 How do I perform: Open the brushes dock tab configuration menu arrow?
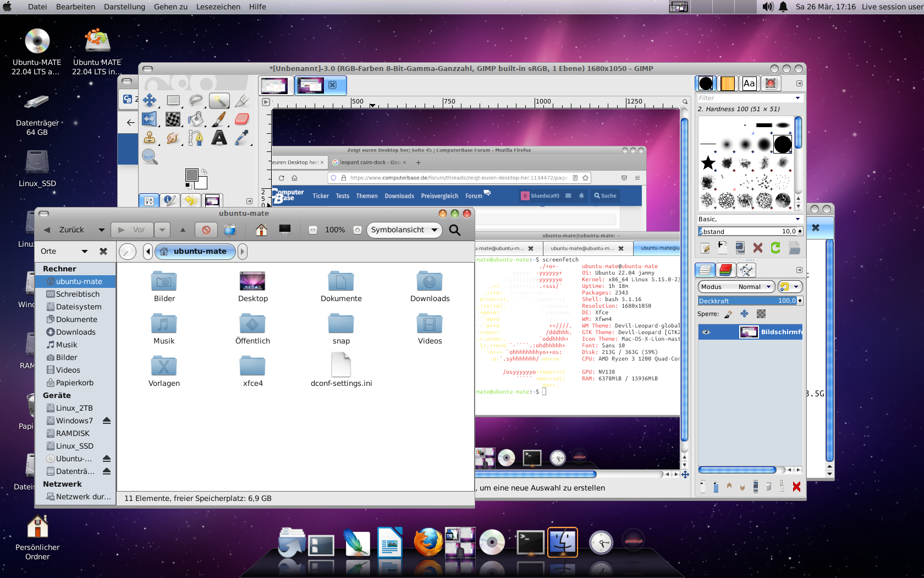pos(799,84)
